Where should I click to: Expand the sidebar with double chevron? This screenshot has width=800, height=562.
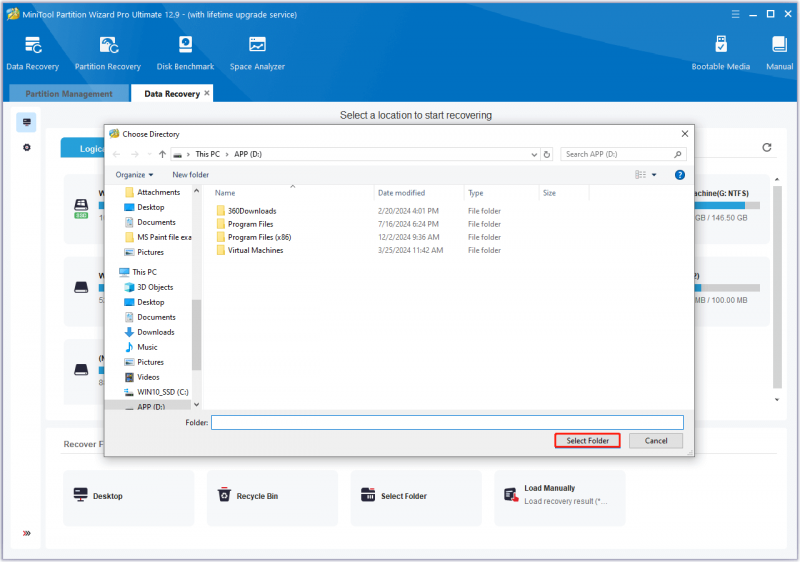(27, 533)
